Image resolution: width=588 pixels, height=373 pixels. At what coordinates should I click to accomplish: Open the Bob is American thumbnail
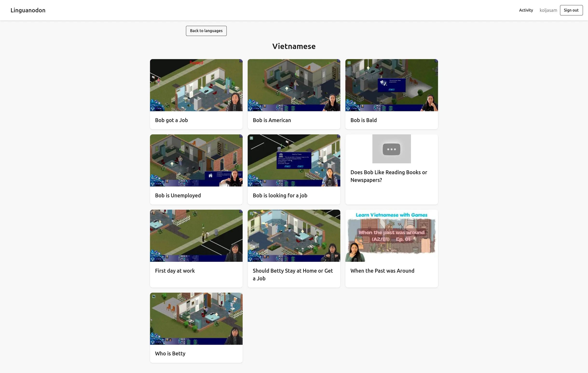coord(294,85)
